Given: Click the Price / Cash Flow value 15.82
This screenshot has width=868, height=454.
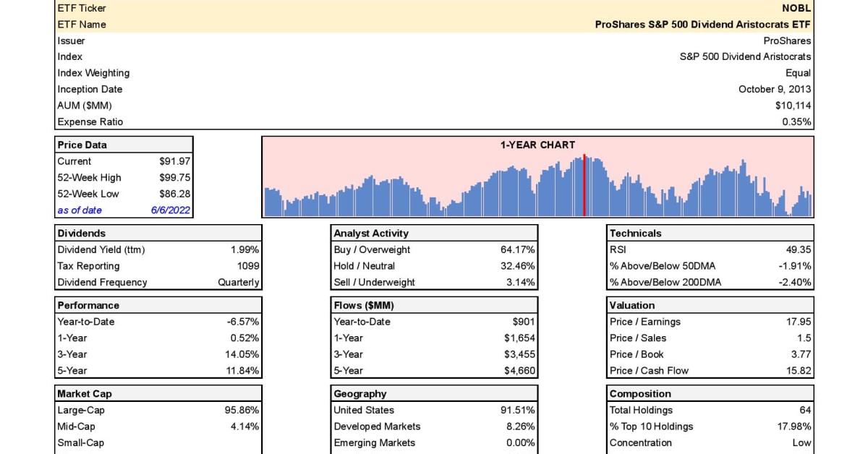Looking at the screenshot, I should click(799, 370).
